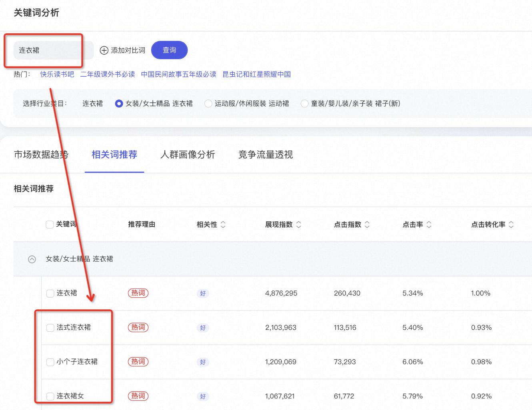This screenshot has width=532, height=410.
Task: Select 运动服/休闲服装 运动裙 radio
Action: pos(208,103)
